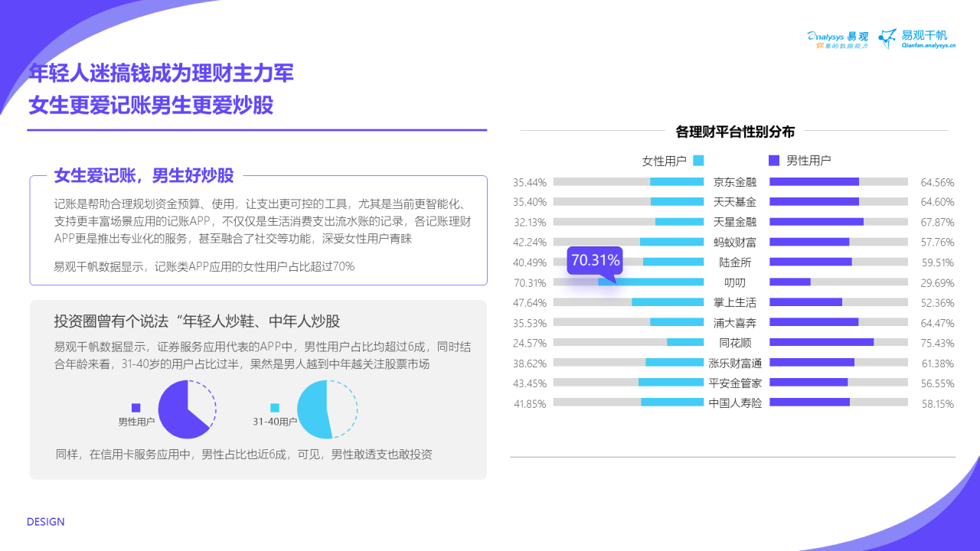
Task: Click the 天天基金 row label
Action: click(x=735, y=202)
